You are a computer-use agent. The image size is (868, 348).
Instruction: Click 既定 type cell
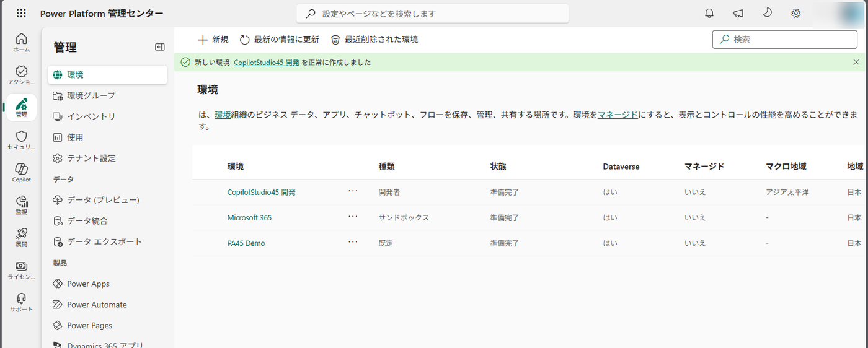click(386, 243)
